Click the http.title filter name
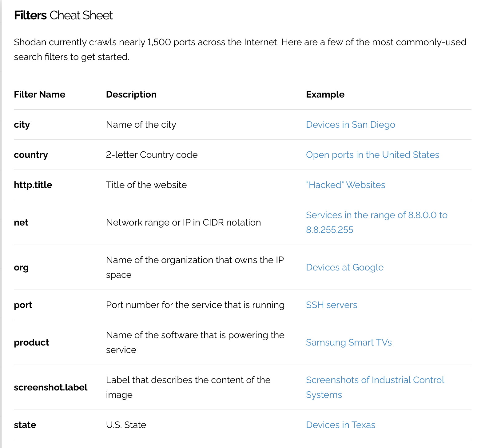Viewport: 481px width, 448px height. click(33, 185)
